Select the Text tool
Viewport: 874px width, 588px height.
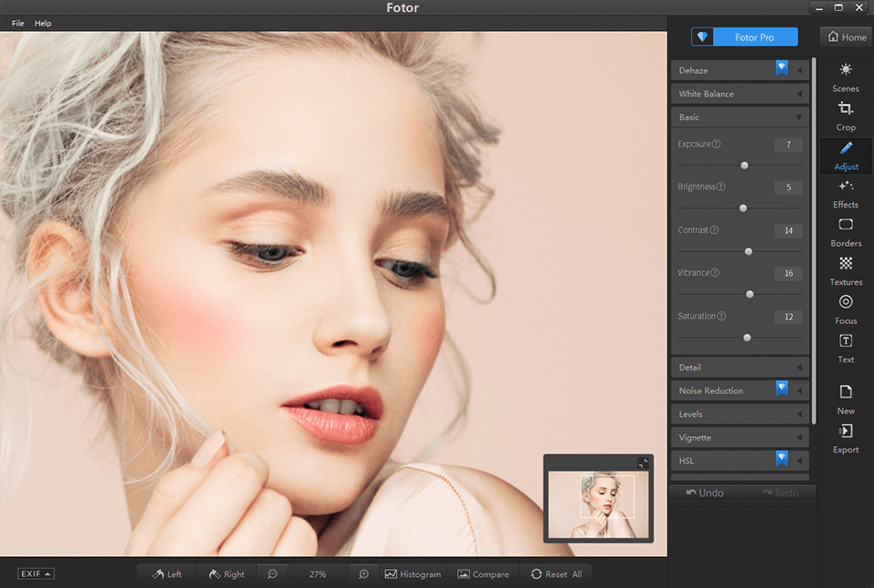(845, 348)
